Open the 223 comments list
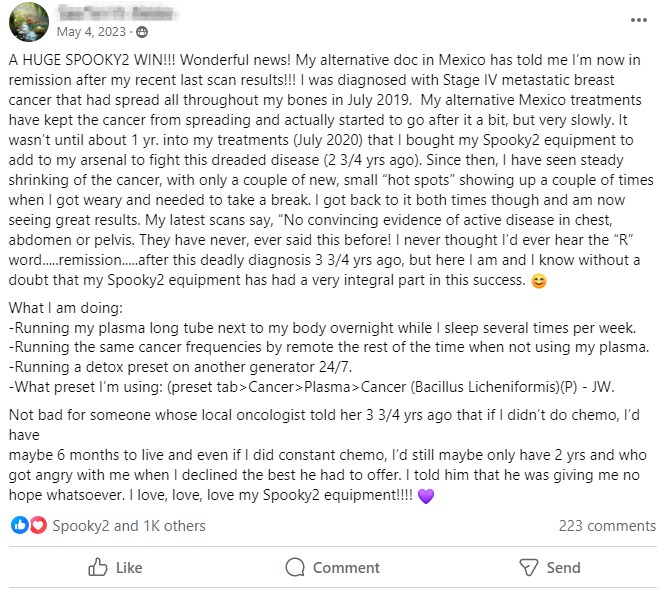This screenshot has height=591, width=669. [x=607, y=526]
